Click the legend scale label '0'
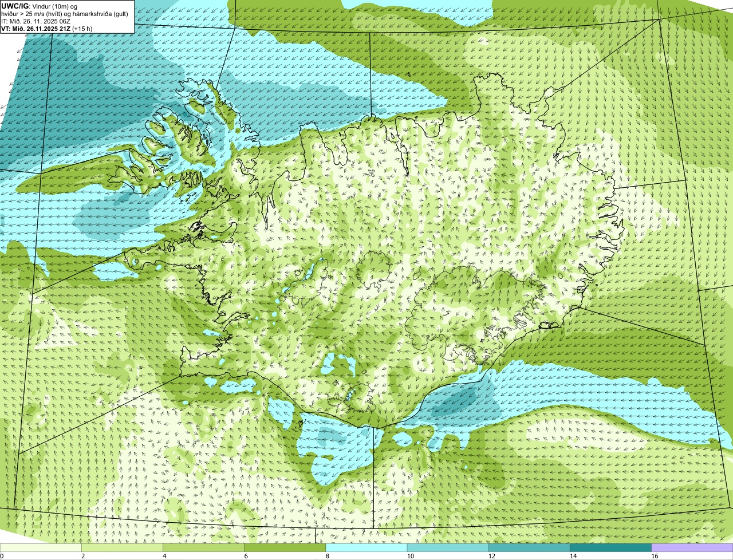 (x=2, y=556)
